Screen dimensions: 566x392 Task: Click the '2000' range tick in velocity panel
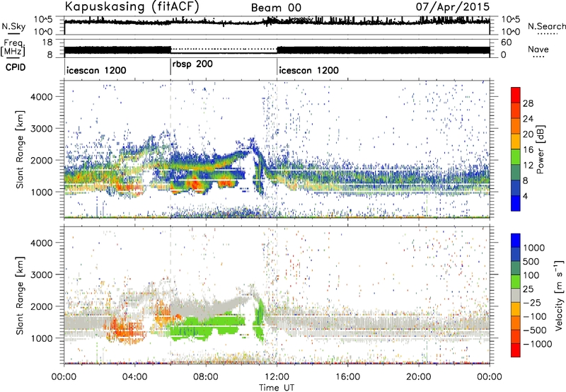coord(42,306)
